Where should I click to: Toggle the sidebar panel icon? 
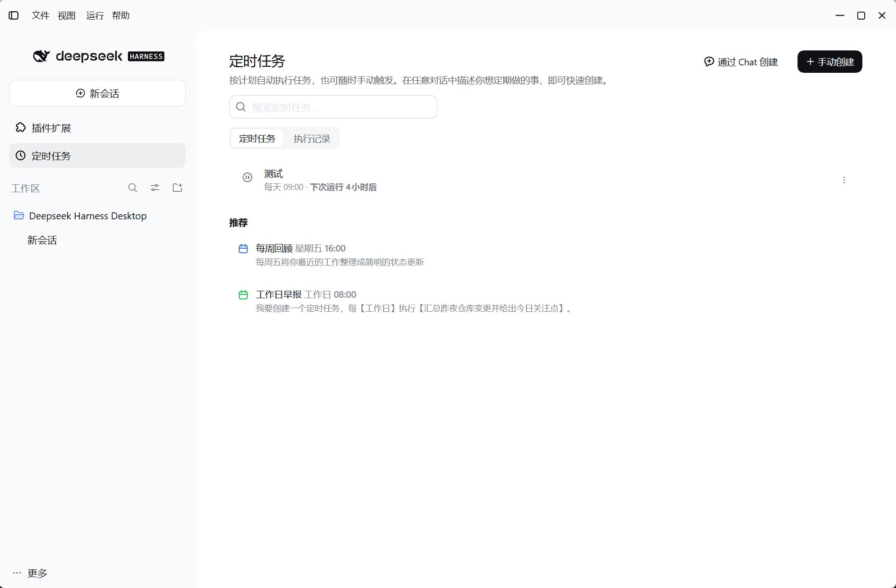[x=14, y=15]
